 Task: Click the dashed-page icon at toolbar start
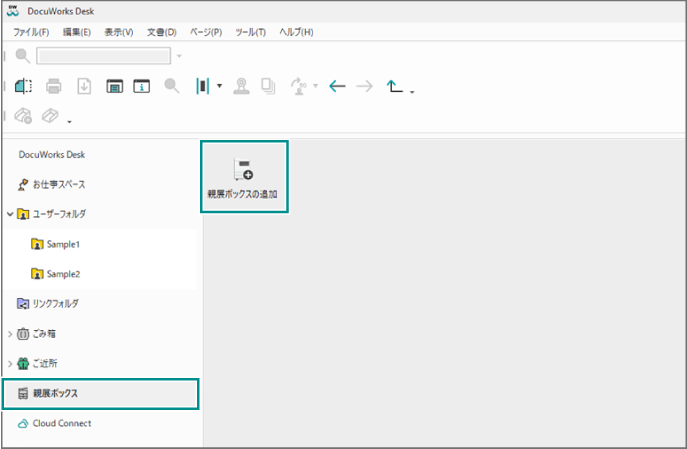25,86
